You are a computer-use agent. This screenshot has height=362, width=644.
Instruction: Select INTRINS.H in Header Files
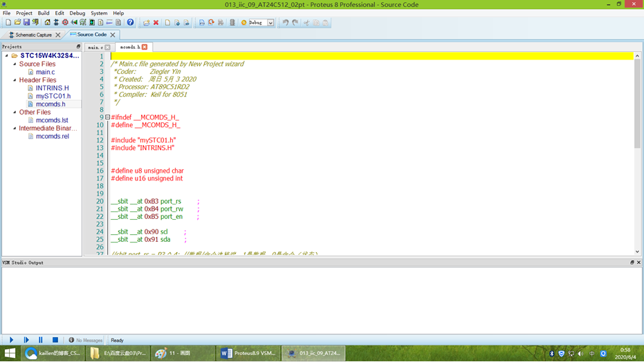click(52, 88)
